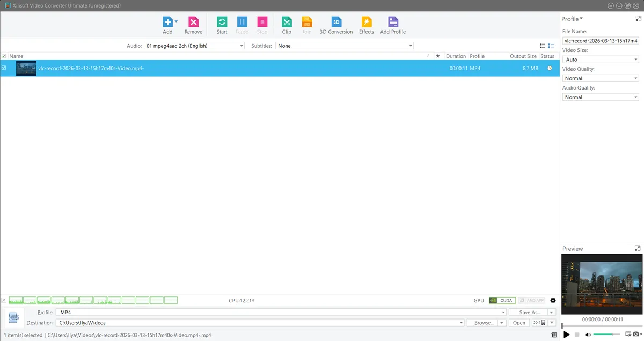Viewport: 644px width, 341px height.
Task: Take a snapshot with the camera icon
Action: coord(636,335)
